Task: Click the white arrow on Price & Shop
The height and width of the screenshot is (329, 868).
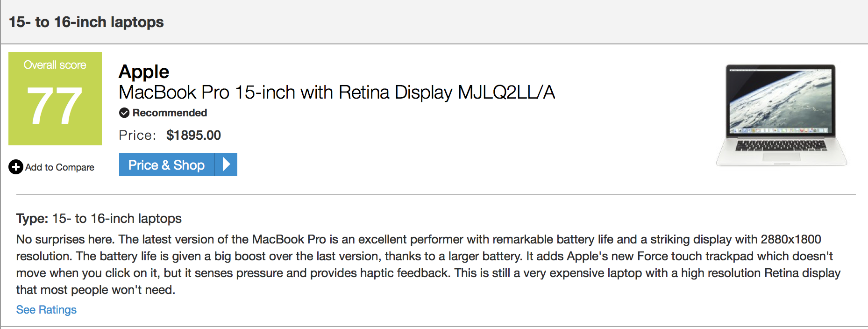Action: click(x=226, y=164)
